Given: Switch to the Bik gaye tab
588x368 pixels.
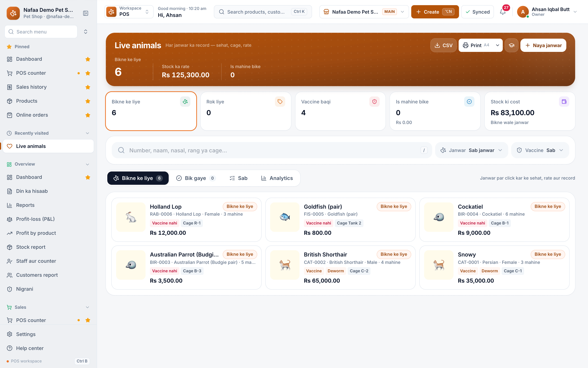Looking at the screenshot, I should click(x=196, y=178).
